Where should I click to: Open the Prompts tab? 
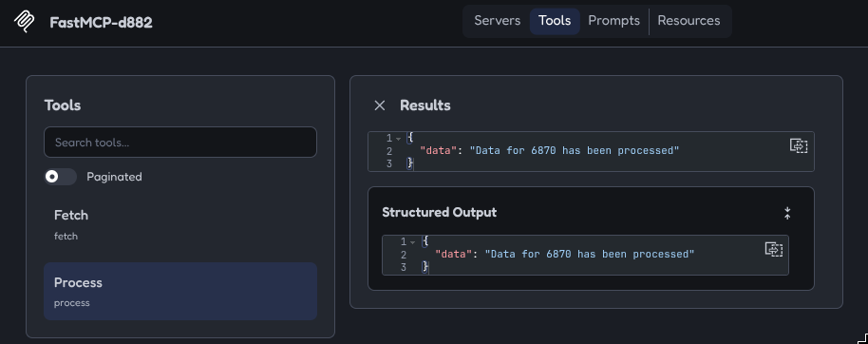(x=613, y=21)
